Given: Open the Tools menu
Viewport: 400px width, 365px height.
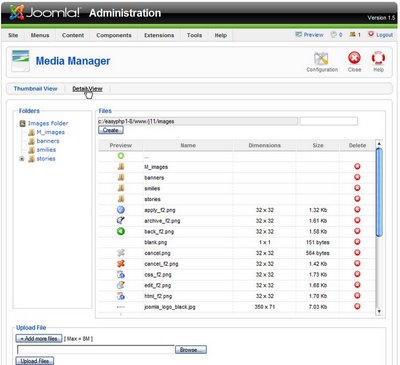Looking at the screenshot, I should (194, 35).
